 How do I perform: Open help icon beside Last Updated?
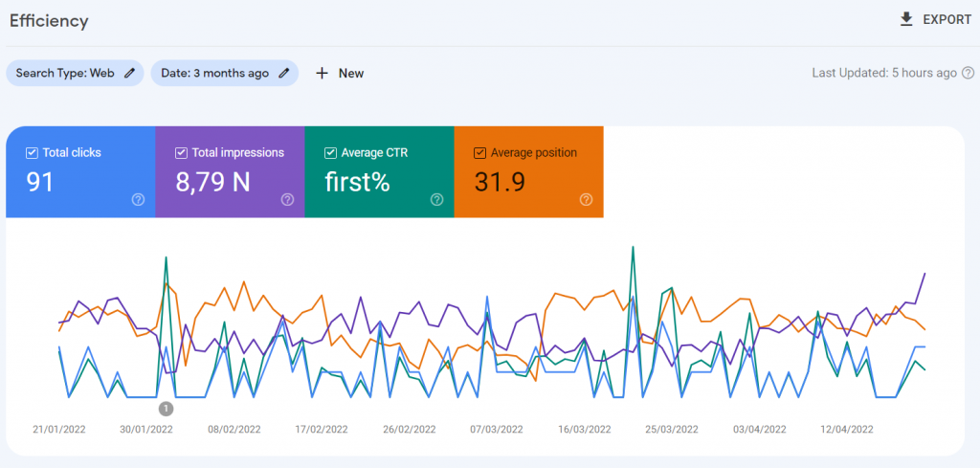[x=968, y=73]
